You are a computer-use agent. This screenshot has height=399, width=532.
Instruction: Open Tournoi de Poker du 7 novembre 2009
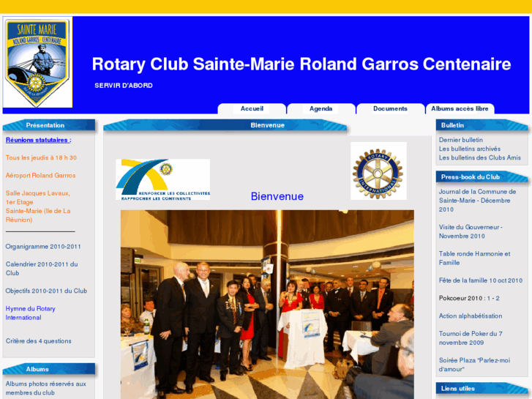pos(471,338)
